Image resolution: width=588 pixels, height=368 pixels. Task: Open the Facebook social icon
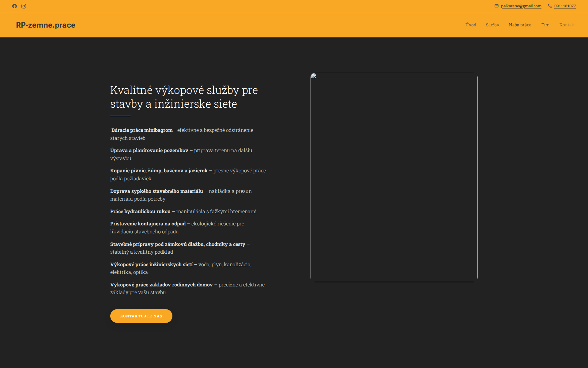[14, 6]
